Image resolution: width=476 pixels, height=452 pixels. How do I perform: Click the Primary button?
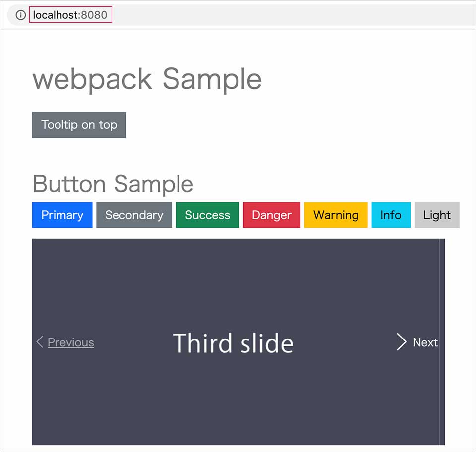tap(61, 215)
